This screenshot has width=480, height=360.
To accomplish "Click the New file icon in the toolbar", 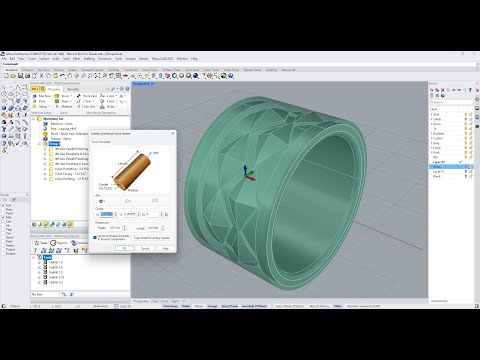I will tap(6, 76).
